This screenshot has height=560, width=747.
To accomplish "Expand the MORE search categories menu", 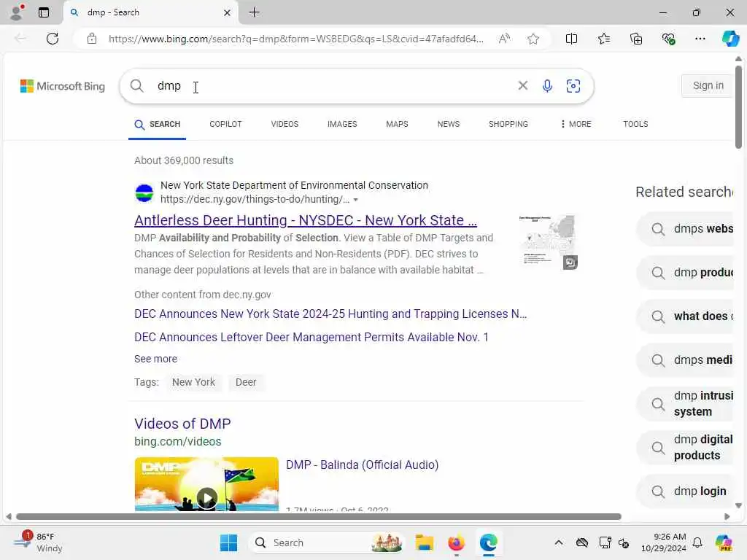I will pos(576,124).
